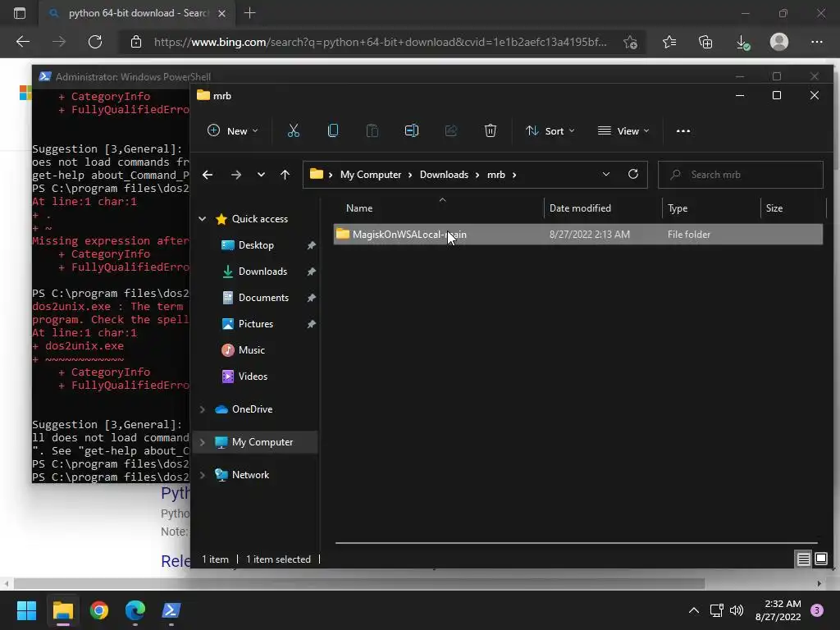
Task: Go back using Explorer back arrow
Action: tap(208, 175)
